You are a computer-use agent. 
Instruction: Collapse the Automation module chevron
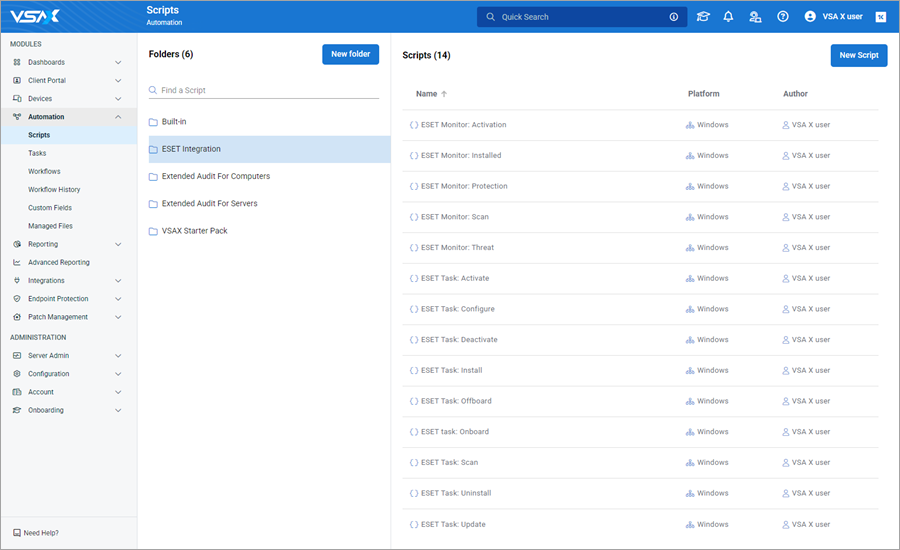click(118, 117)
